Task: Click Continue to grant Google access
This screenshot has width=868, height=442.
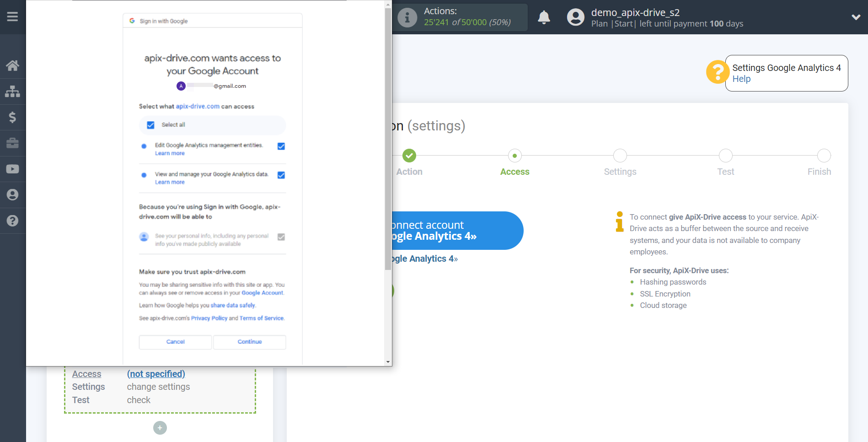Action: point(249,342)
